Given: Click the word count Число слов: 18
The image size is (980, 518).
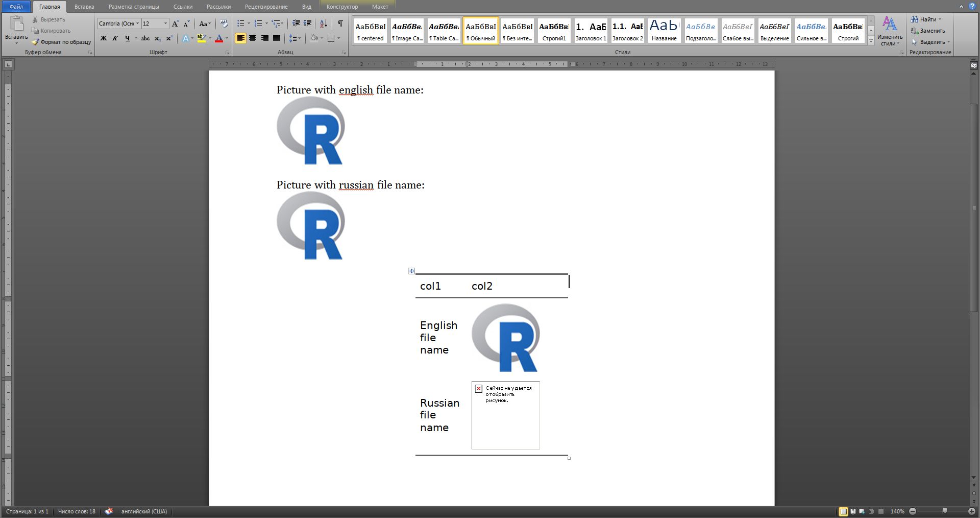Looking at the screenshot, I should 77,511.
